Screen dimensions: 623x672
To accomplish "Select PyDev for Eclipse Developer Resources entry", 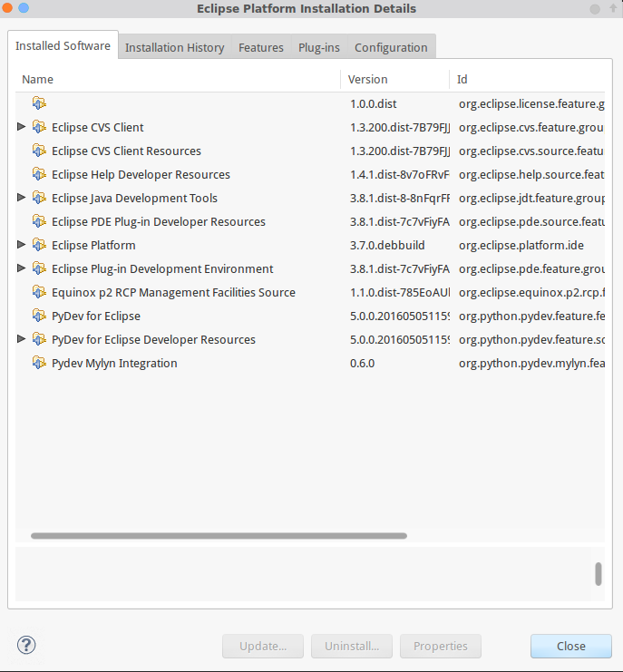I will (310, 339).
